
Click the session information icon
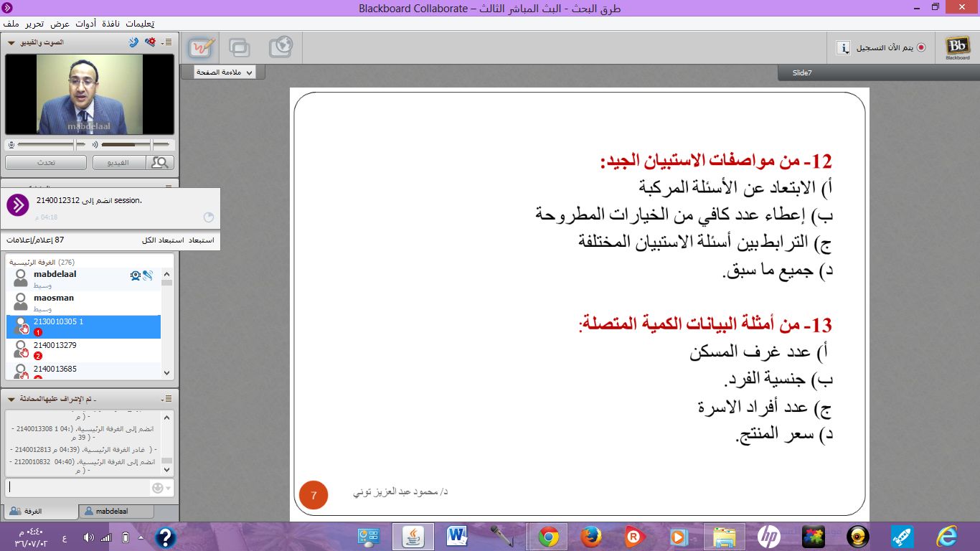(844, 48)
